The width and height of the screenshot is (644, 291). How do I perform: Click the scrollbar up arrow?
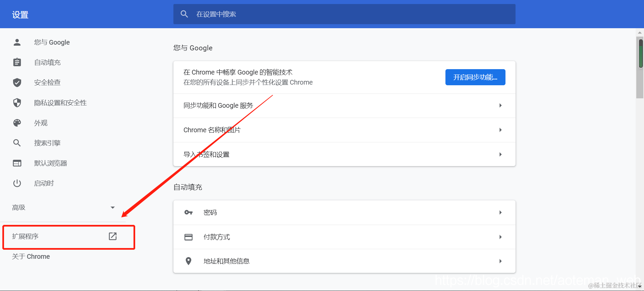coord(640,33)
